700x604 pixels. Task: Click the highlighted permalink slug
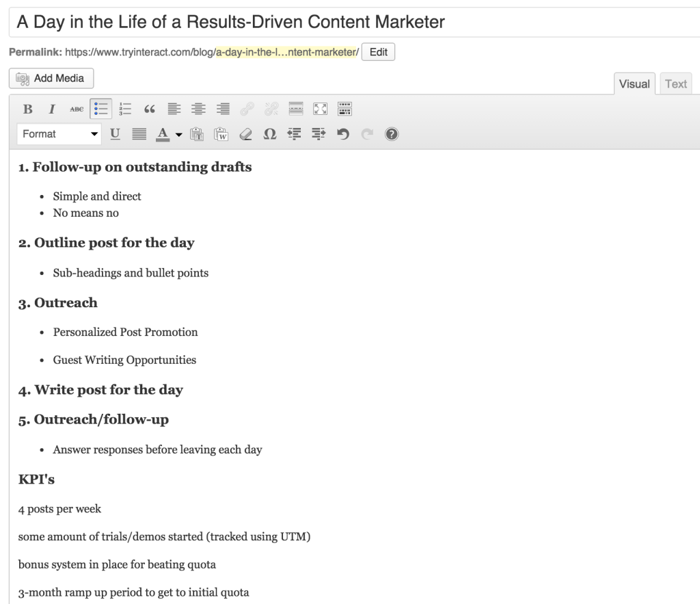click(x=288, y=52)
